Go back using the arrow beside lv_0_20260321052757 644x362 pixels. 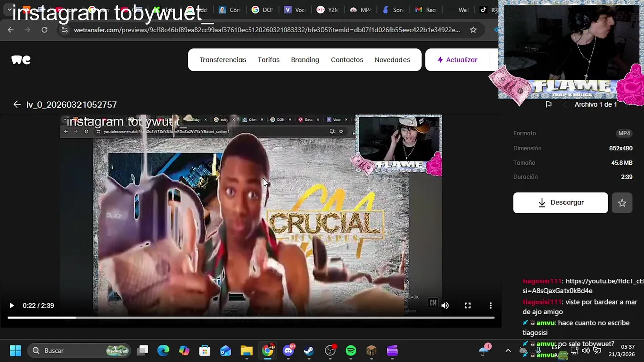click(x=17, y=104)
